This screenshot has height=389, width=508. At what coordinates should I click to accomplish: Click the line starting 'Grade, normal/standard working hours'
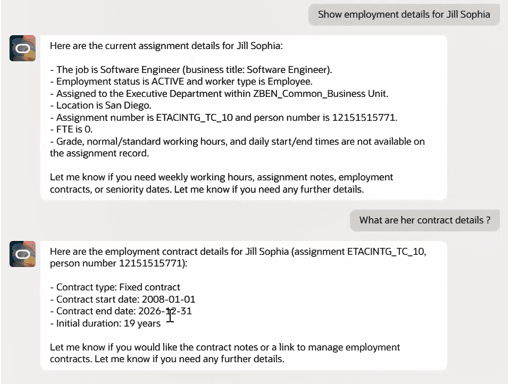pos(237,142)
